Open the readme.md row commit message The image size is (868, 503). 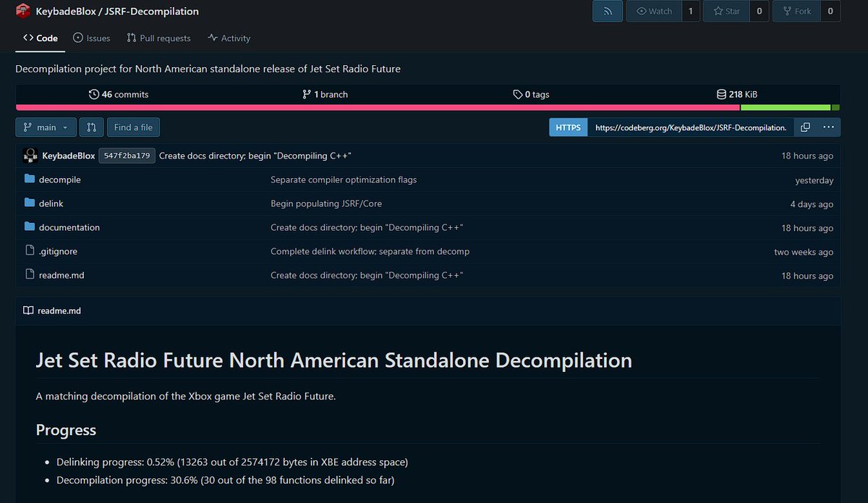[x=367, y=275]
